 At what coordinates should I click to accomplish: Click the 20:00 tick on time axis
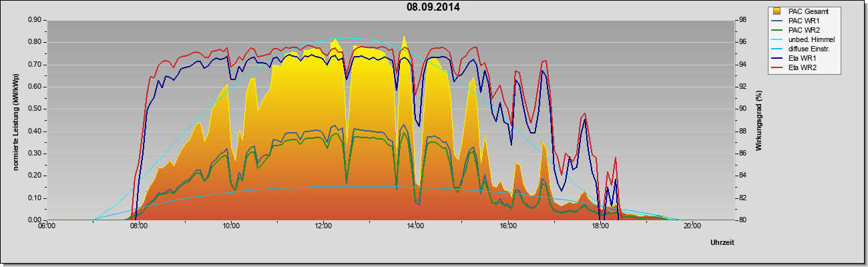[x=692, y=226]
